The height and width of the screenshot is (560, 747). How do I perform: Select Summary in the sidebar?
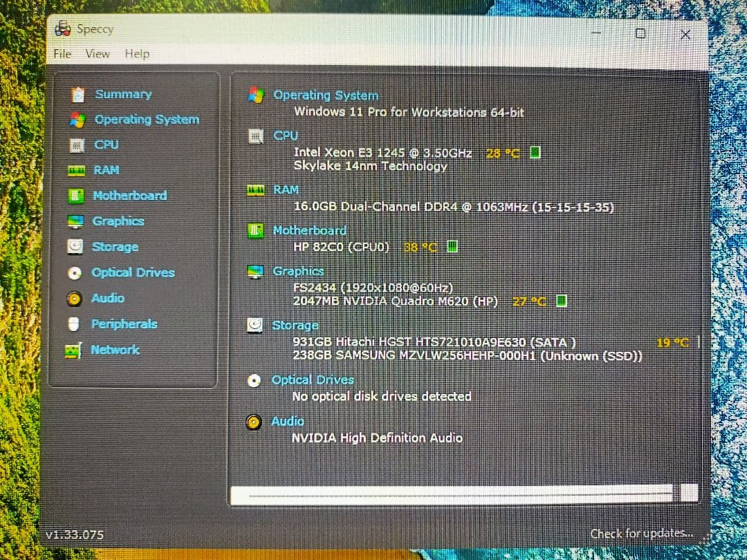pyautogui.click(x=122, y=94)
